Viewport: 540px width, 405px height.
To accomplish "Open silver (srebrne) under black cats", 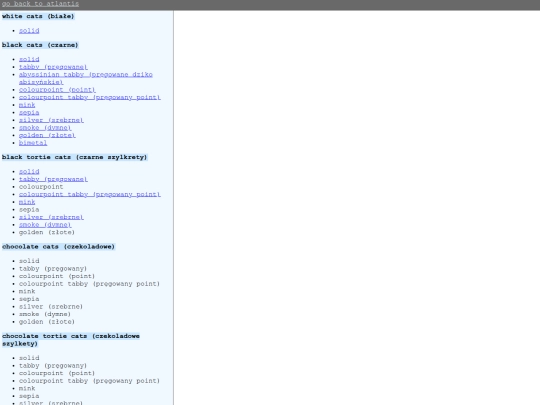I will (51, 120).
